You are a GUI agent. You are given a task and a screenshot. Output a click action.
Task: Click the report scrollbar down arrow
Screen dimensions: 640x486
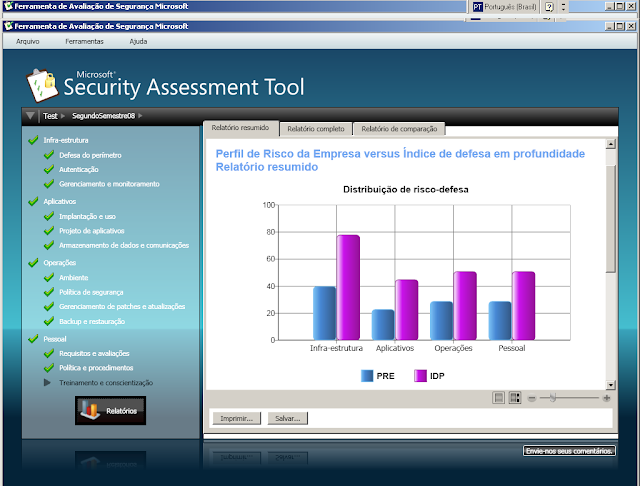click(611, 385)
